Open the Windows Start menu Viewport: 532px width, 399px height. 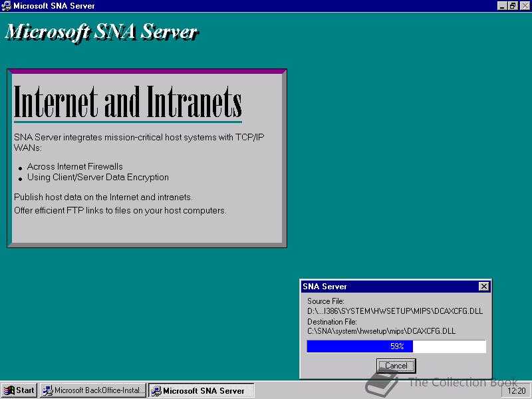[x=19, y=390]
